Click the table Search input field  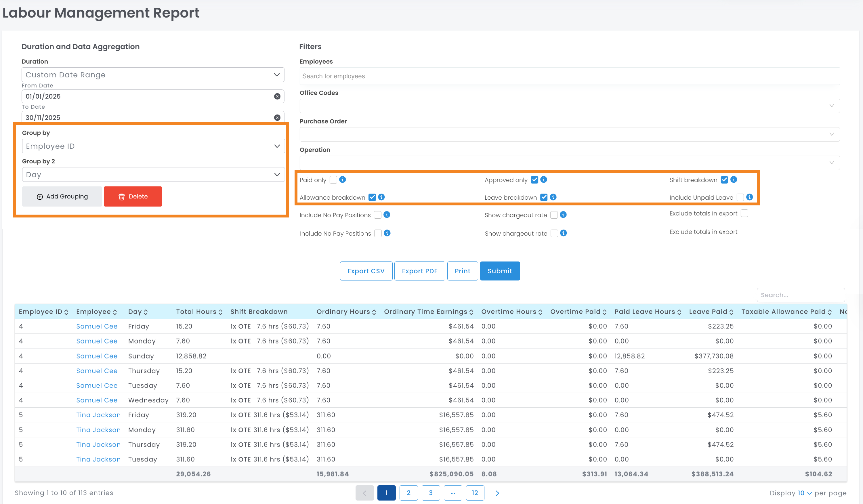click(x=800, y=295)
